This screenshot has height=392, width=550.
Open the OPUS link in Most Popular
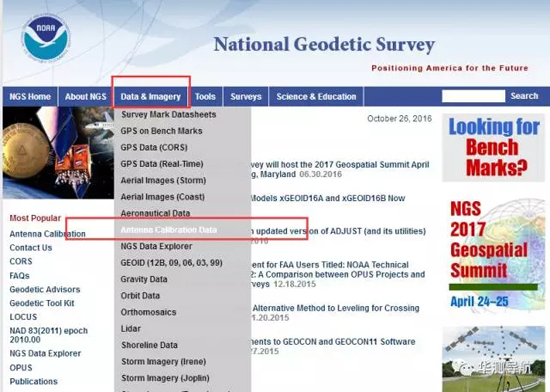pos(21,368)
